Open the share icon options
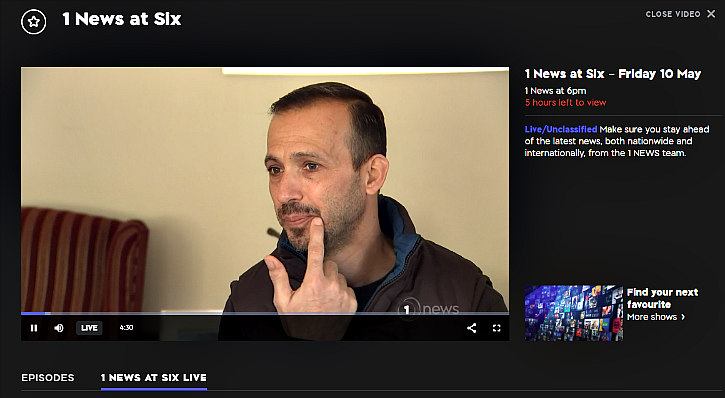725x398 pixels. pyautogui.click(x=472, y=328)
